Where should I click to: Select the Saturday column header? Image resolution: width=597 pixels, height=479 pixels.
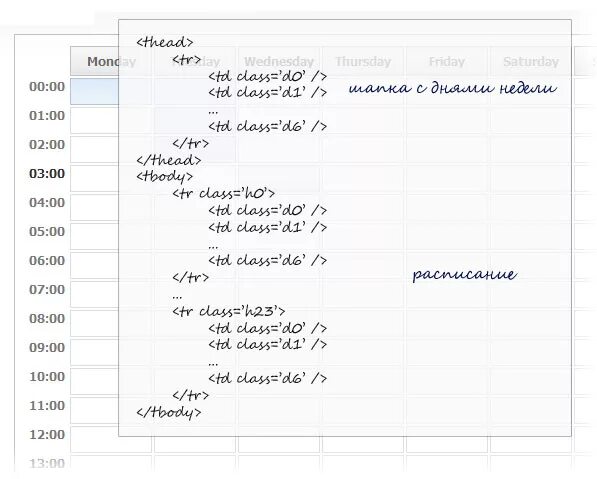(x=531, y=61)
